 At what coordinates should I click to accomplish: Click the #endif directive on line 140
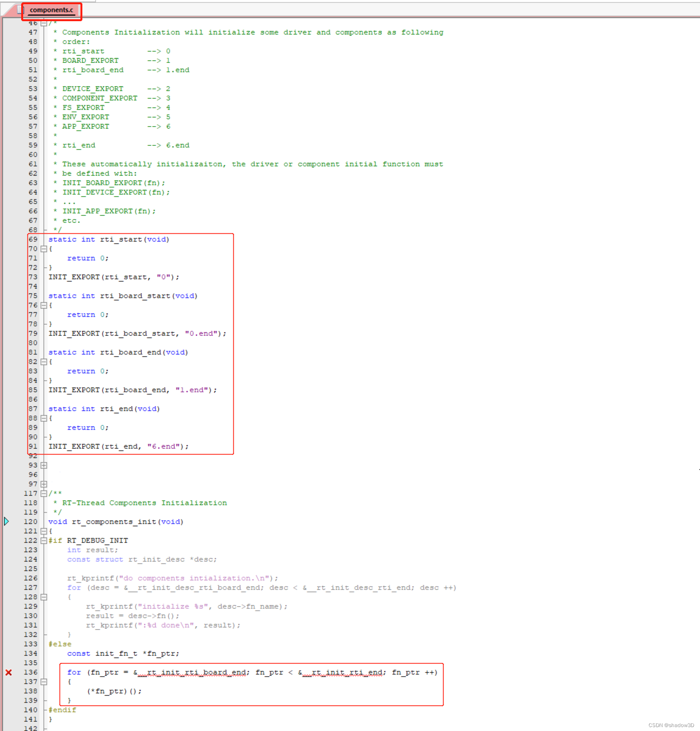[x=62, y=710]
